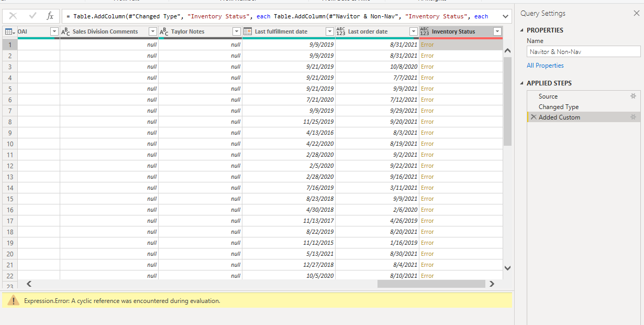Click Last fulfillment date 11/12/2015 cell
The image size is (644, 325).
click(x=288, y=243)
